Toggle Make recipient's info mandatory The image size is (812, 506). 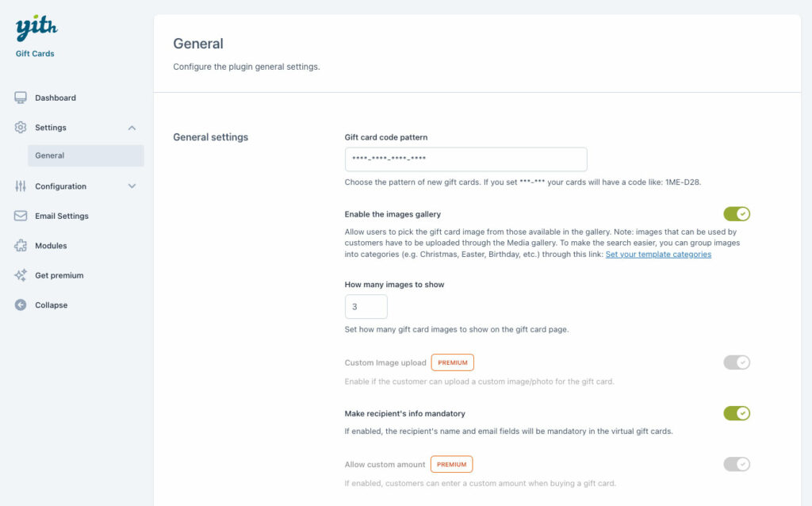click(737, 413)
